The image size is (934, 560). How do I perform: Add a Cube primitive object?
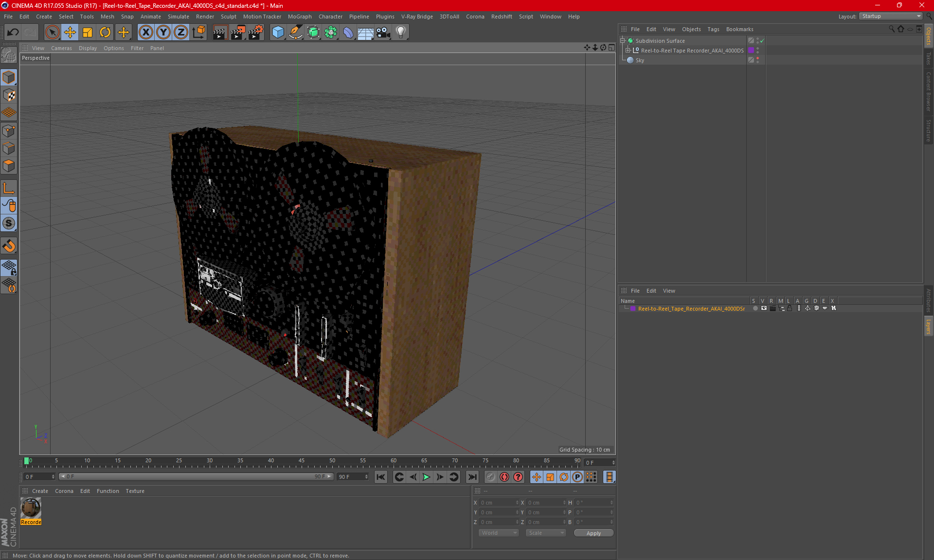coord(278,32)
